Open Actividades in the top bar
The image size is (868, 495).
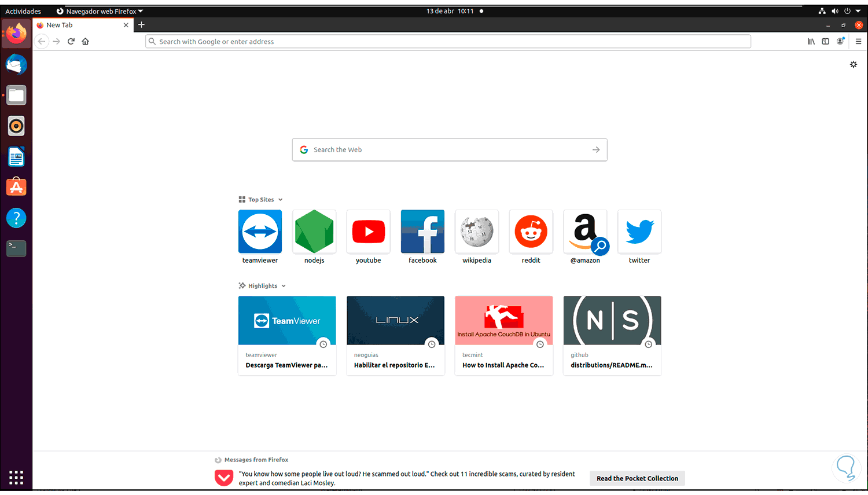click(x=23, y=10)
